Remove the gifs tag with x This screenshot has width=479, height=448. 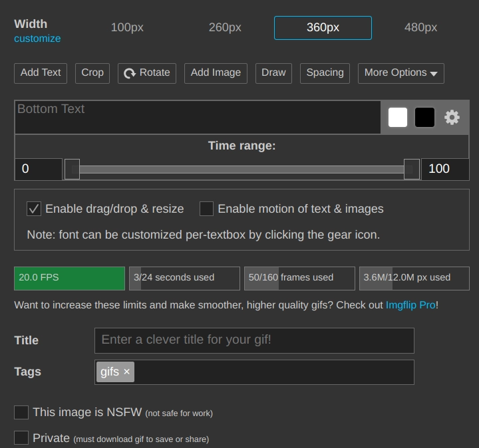[x=126, y=372]
